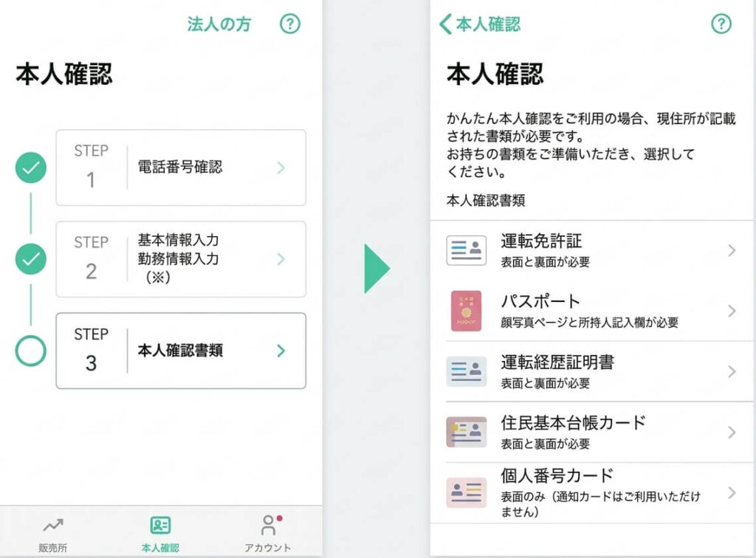Tap the account person icon
The image size is (756, 558).
tap(268, 525)
